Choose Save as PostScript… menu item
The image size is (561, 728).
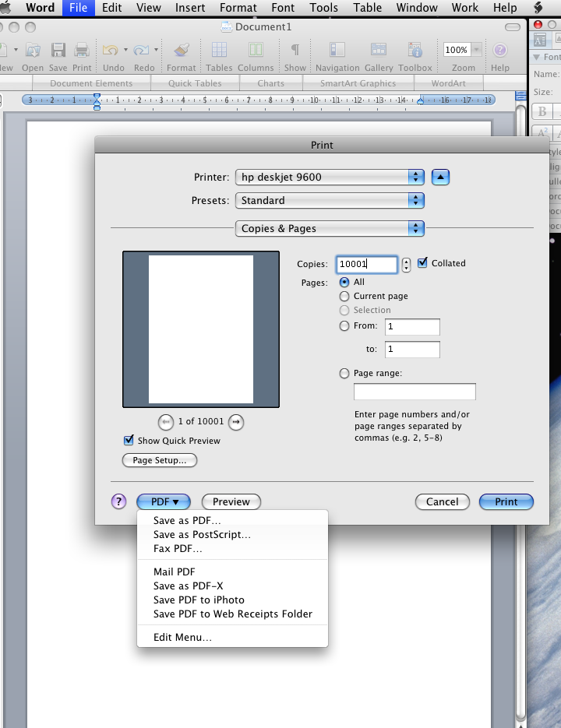tap(232, 534)
